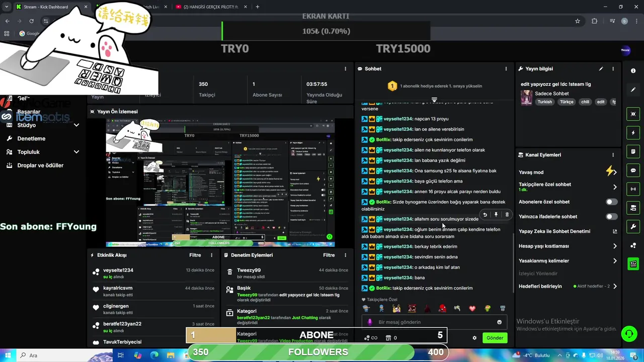Expand Hedefleri belirleyin arrow
Image resolution: width=644 pixels, height=362 pixels.
click(x=615, y=286)
